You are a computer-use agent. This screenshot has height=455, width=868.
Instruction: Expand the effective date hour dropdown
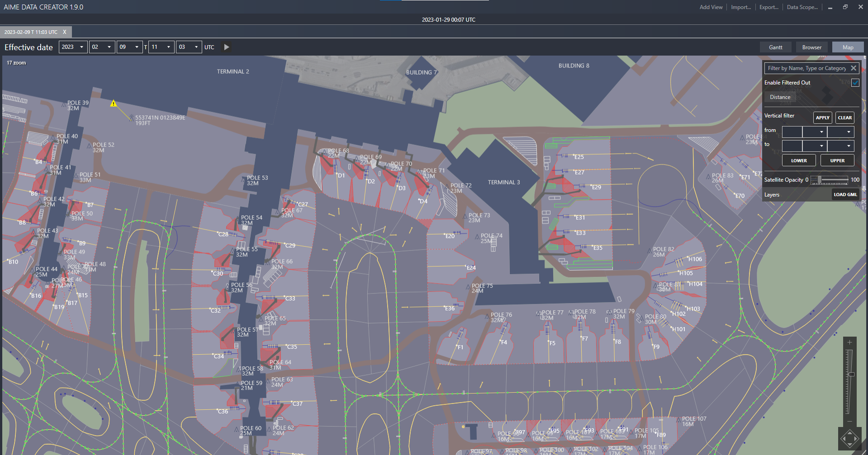[x=161, y=47]
